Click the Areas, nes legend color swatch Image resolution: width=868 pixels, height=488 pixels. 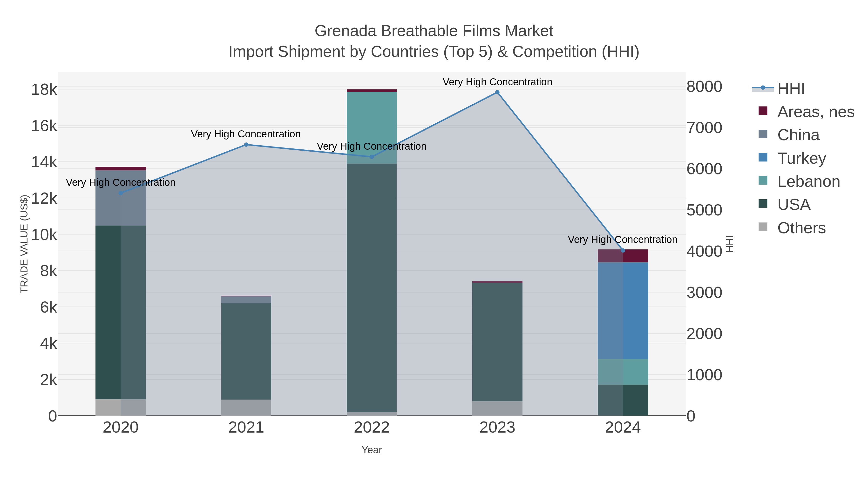(x=763, y=111)
